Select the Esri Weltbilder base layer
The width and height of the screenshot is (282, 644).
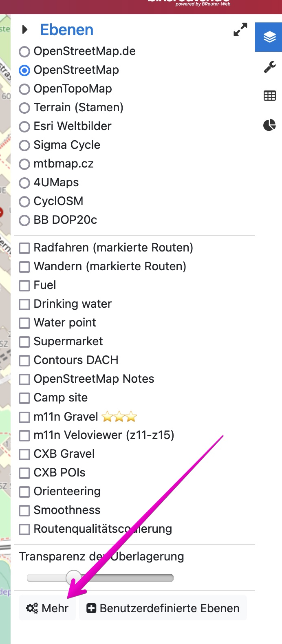click(25, 127)
